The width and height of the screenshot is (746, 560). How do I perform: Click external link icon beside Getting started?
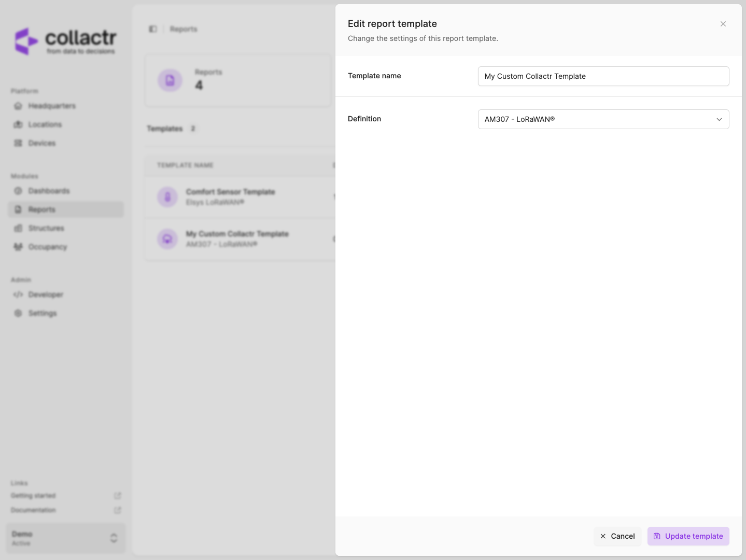pos(118,496)
